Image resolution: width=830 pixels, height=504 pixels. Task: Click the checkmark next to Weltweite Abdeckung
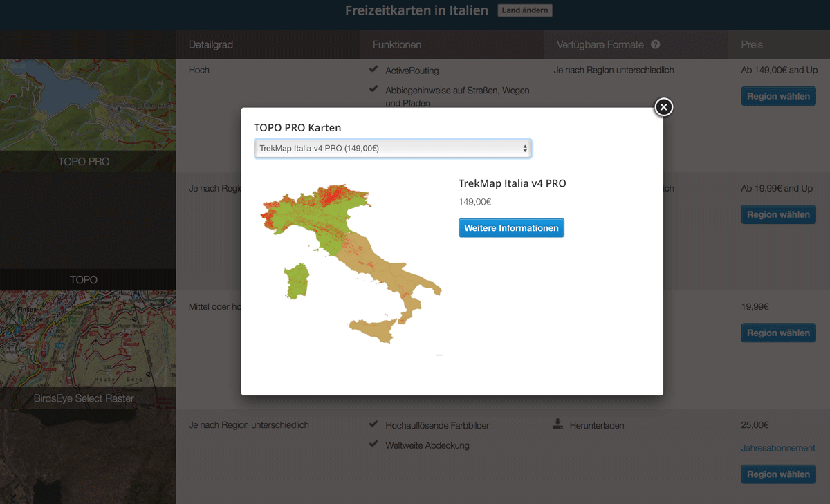pos(373,444)
